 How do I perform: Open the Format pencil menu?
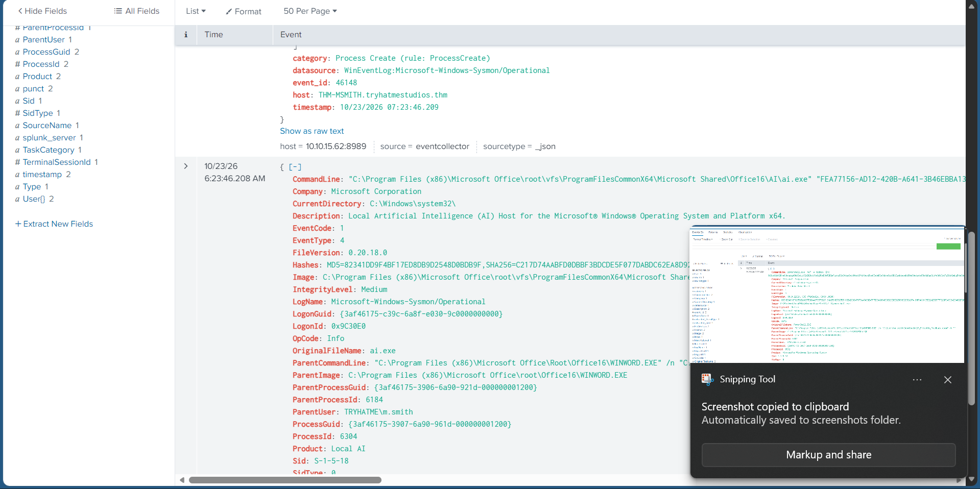[x=244, y=11]
